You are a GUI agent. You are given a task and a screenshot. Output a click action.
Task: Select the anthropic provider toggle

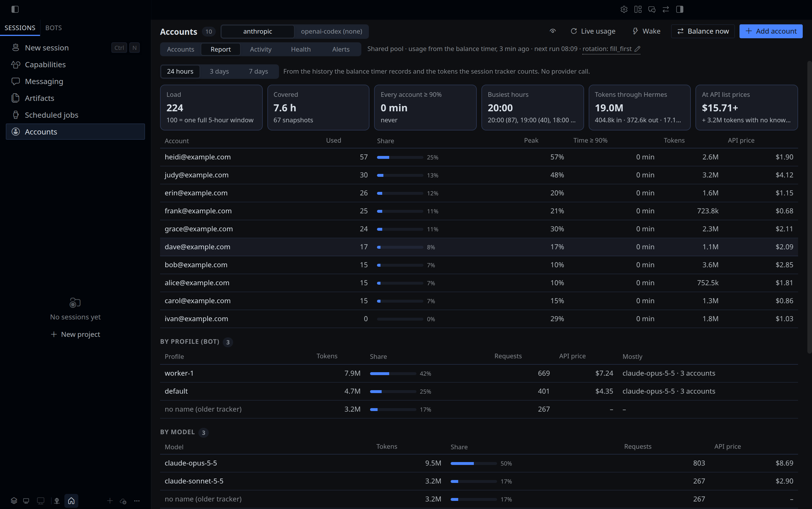tap(258, 31)
